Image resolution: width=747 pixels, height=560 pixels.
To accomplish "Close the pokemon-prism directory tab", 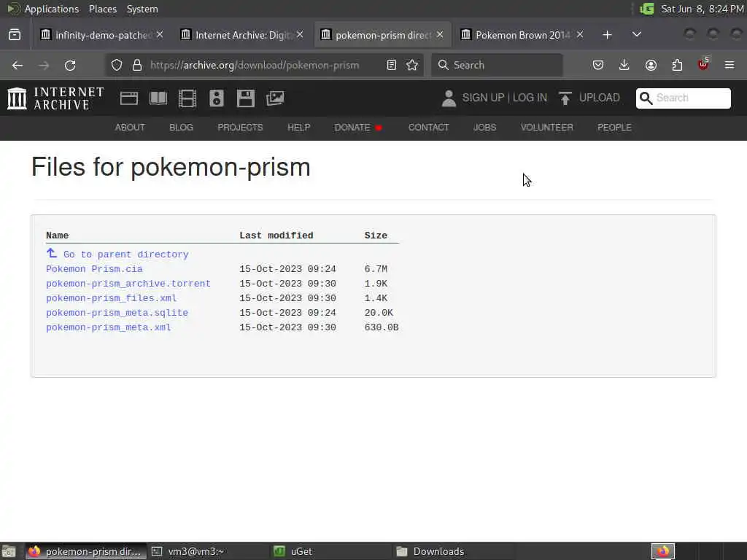I will coord(440,34).
